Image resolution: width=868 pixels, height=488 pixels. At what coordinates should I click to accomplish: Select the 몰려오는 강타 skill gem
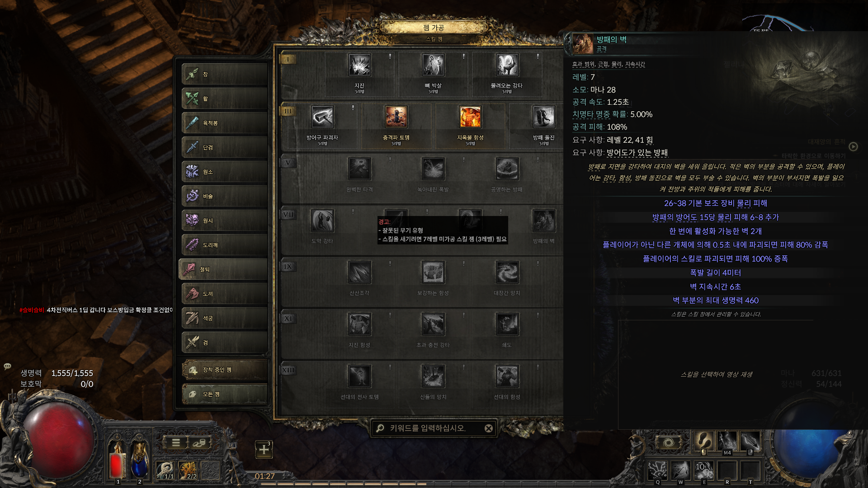click(x=507, y=66)
